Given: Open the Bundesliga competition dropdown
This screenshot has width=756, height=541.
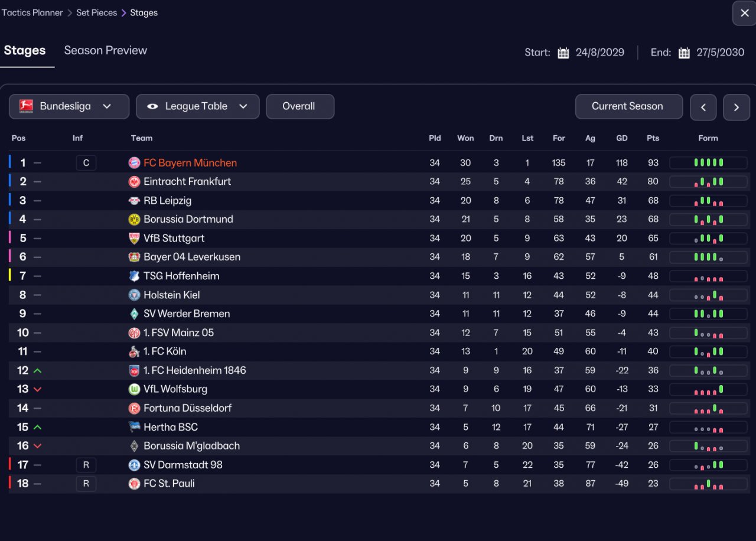Looking at the screenshot, I should pyautogui.click(x=69, y=106).
